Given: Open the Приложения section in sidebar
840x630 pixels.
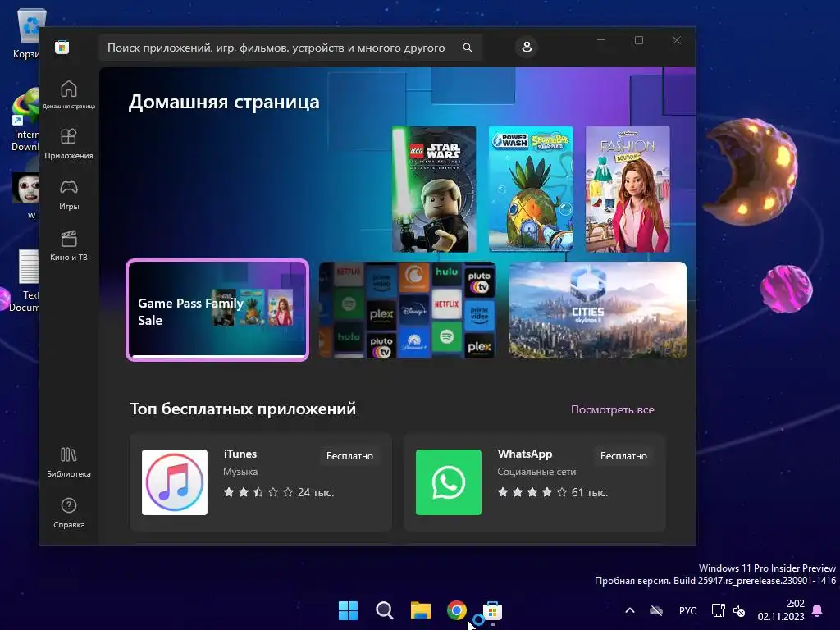Looking at the screenshot, I should 69,144.
